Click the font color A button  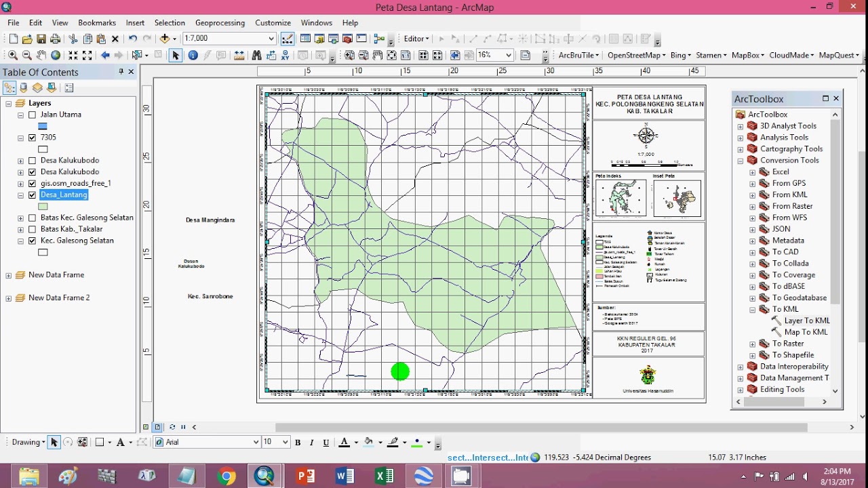(x=344, y=443)
